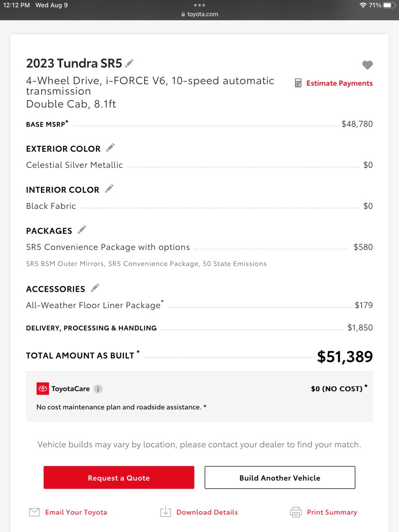Edit Exterior Color with the pencil icon

(x=110, y=148)
